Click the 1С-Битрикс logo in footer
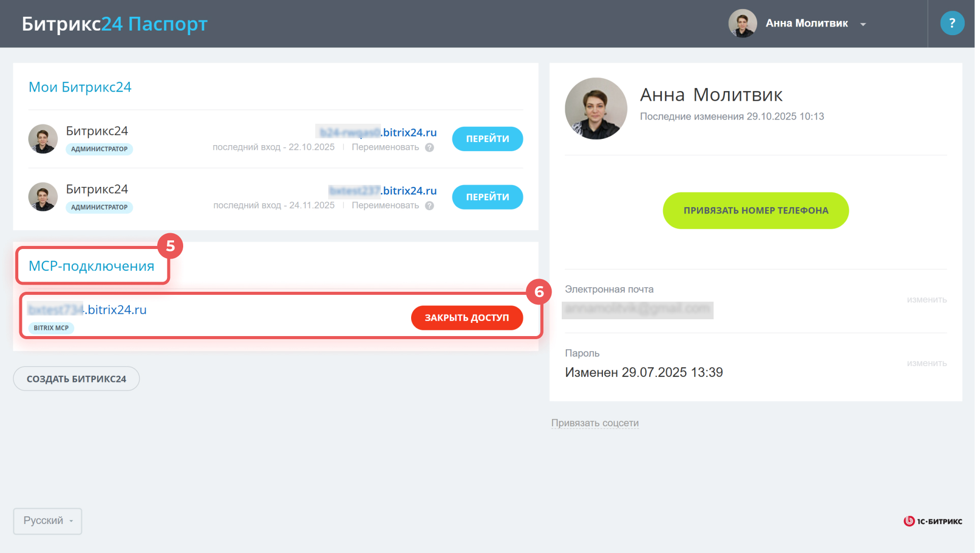980x553 pixels. pos(932,521)
